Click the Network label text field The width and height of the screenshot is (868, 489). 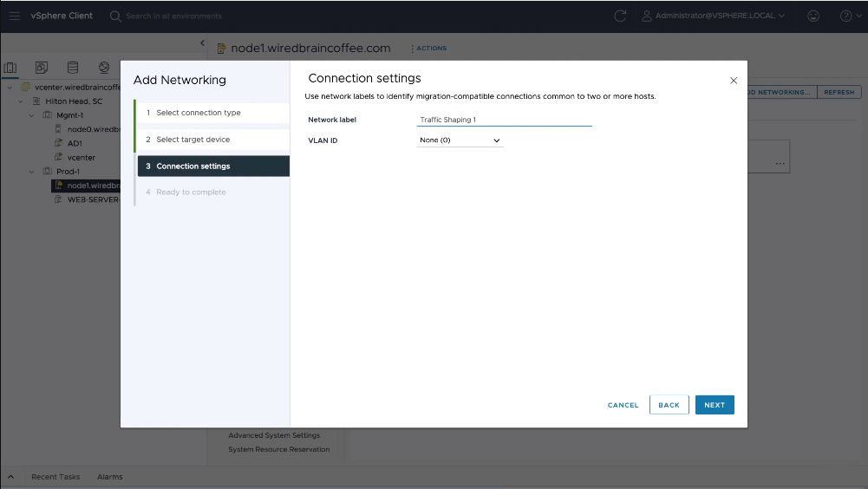tap(504, 120)
